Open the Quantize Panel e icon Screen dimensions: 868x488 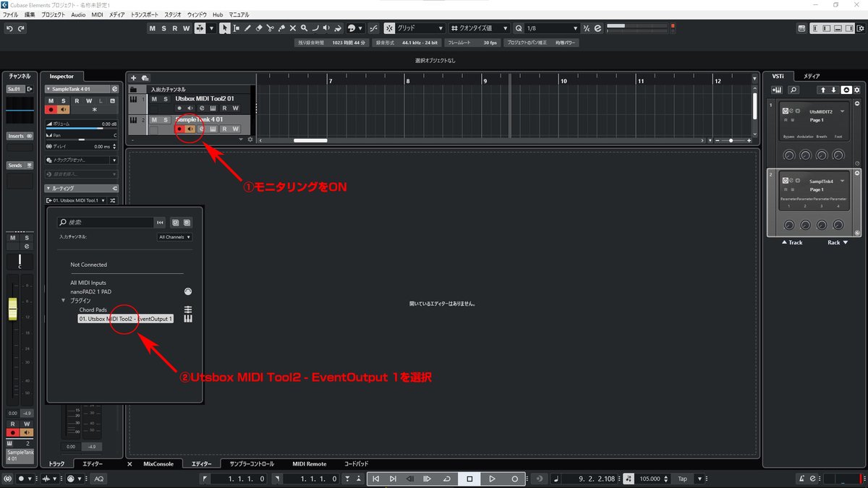coord(598,28)
